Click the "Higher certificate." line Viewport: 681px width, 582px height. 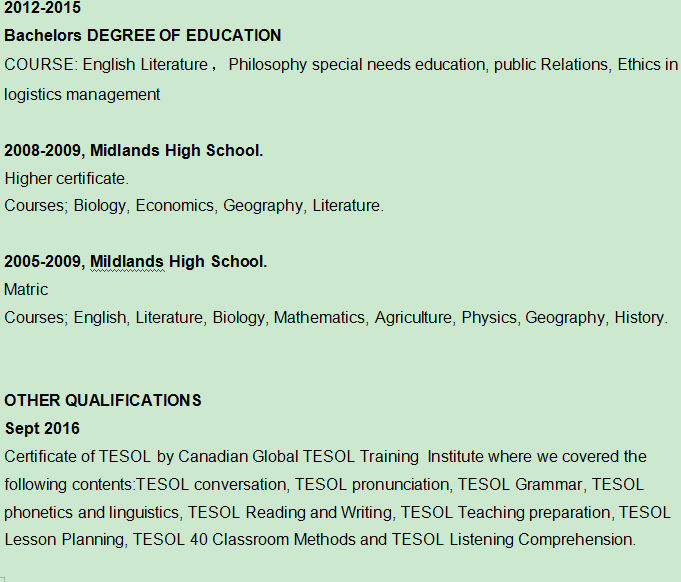point(67,179)
